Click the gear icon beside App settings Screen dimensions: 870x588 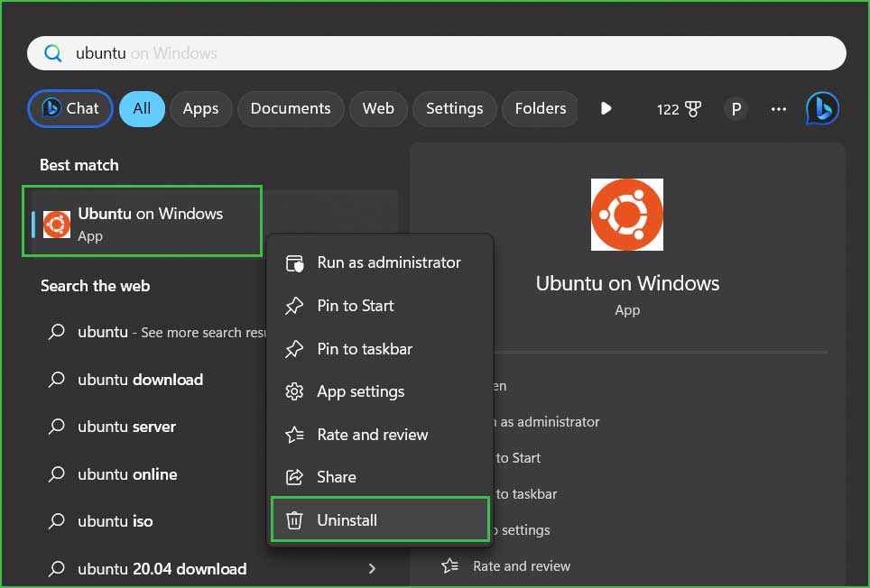(294, 391)
